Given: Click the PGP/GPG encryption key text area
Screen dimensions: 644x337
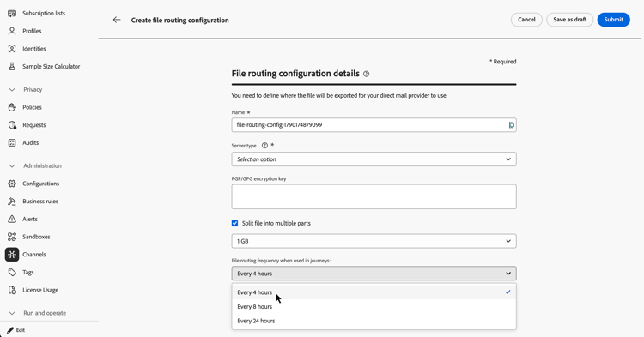Looking at the screenshot, I should point(374,196).
